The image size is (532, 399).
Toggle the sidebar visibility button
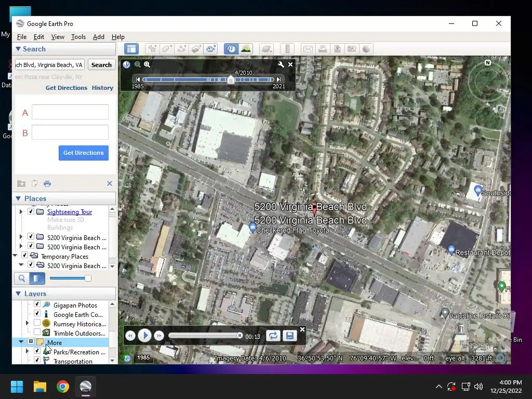point(131,49)
